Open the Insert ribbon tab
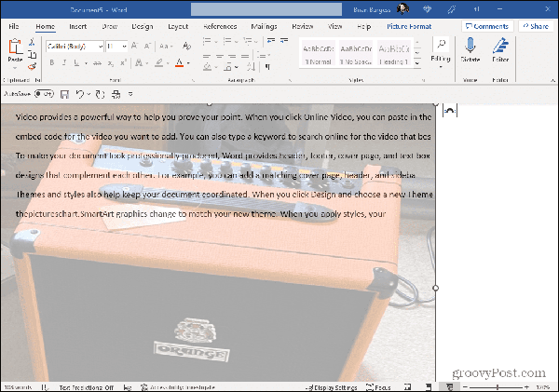559x392 pixels. (78, 27)
